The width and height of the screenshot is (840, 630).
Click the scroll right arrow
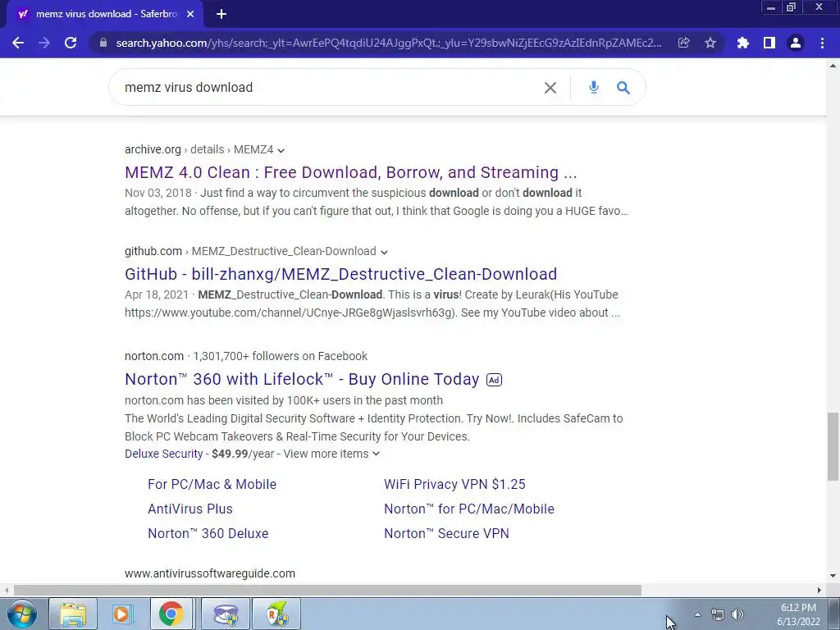click(819, 591)
